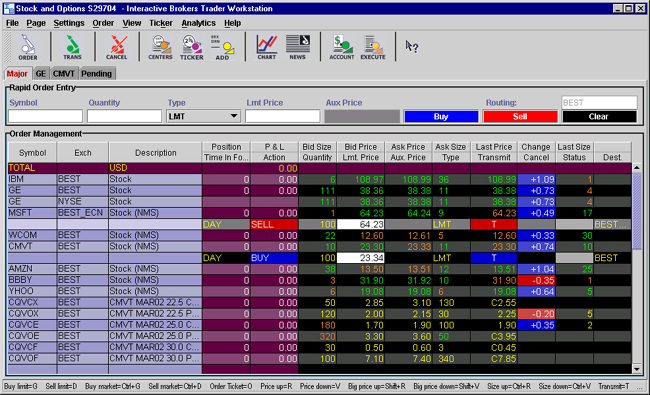The width and height of the screenshot is (650, 395).
Task: Switch to the Major tab
Action: [17, 74]
